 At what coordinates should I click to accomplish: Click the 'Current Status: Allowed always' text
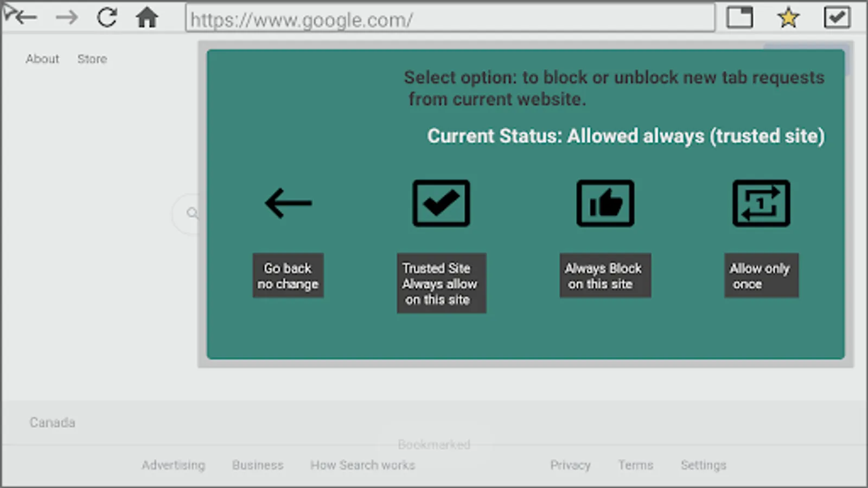click(626, 136)
